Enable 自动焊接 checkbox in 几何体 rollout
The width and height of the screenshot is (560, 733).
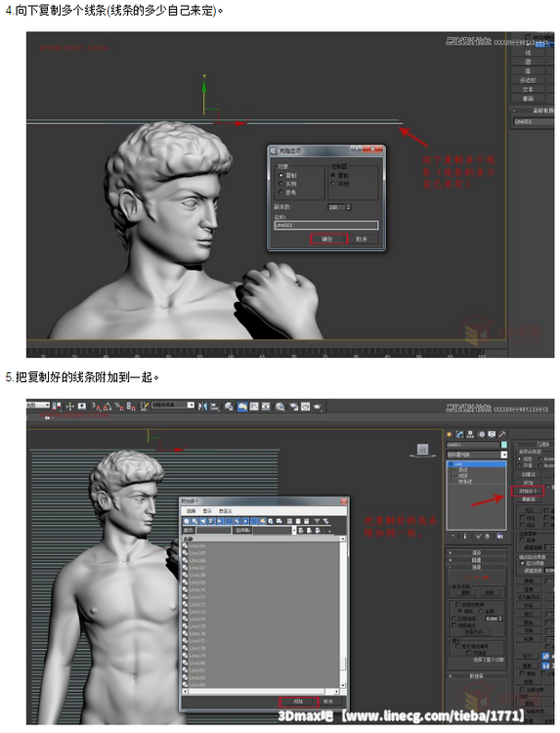(x=523, y=563)
